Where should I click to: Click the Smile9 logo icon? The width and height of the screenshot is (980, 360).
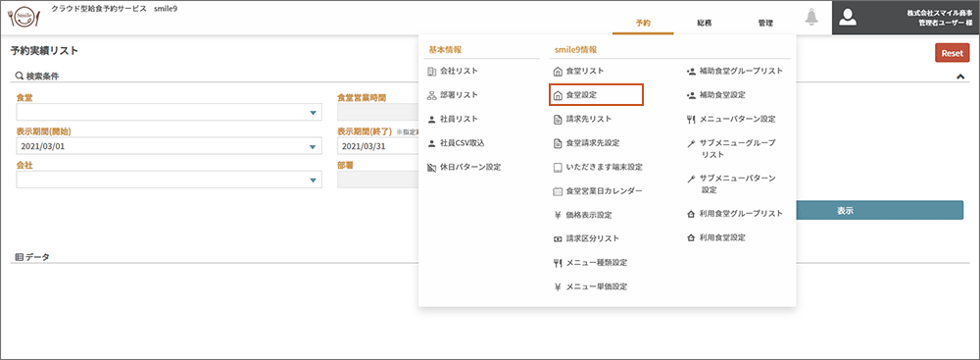(x=26, y=18)
